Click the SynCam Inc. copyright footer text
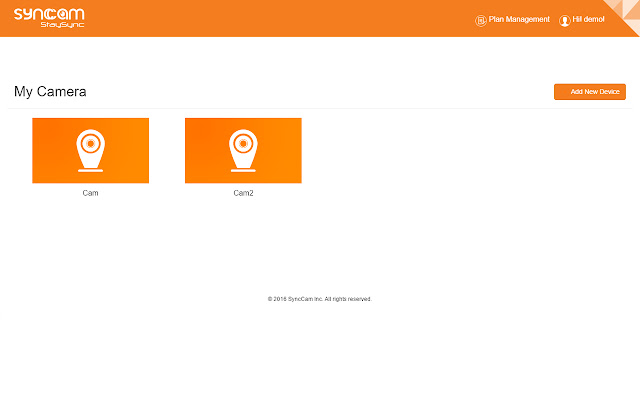The width and height of the screenshot is (640, 400). [320, 299]
